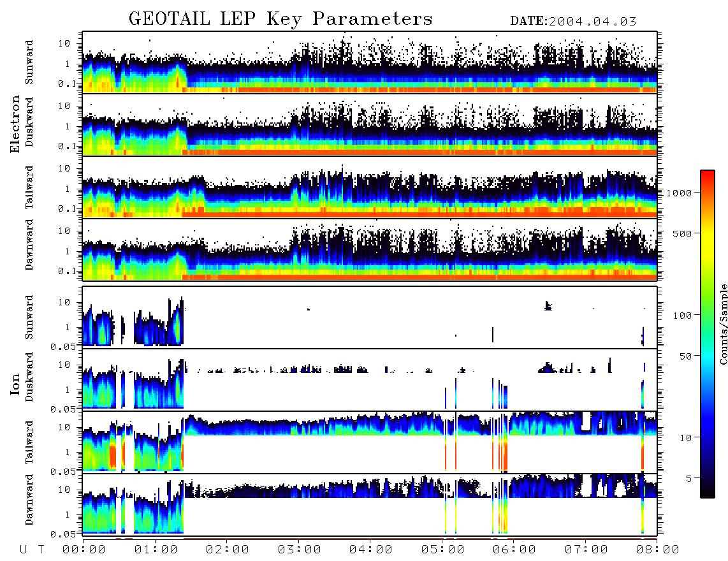The image size is (728, 561).
Task: Click the 08:00 time tick label
Action: tap(658, 550)
